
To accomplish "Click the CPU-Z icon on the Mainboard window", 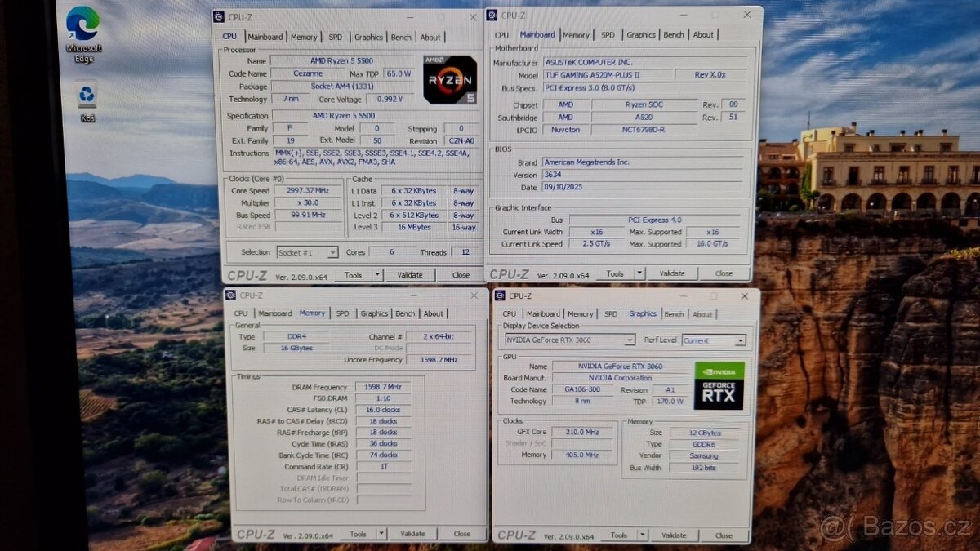I will point(491,14).
